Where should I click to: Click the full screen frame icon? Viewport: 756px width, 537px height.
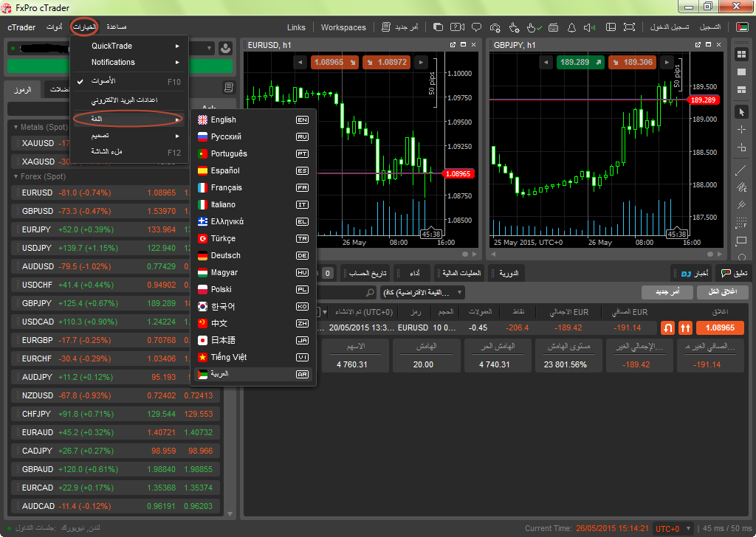pyautogui.click(x=629, y=27)
